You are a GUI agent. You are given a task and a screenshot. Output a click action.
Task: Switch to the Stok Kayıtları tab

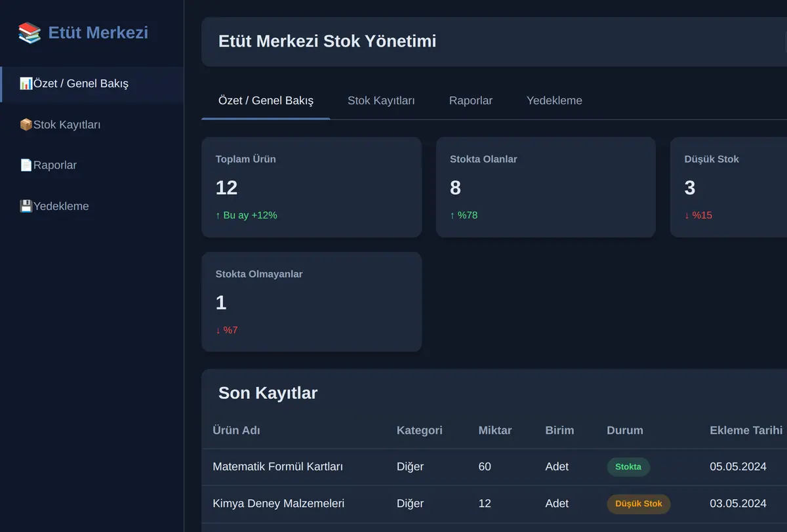click(x=381, y=101)
